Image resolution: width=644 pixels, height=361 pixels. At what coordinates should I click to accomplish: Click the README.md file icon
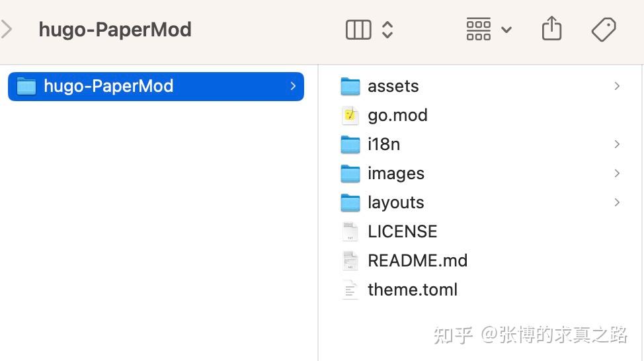click(350, 261)
